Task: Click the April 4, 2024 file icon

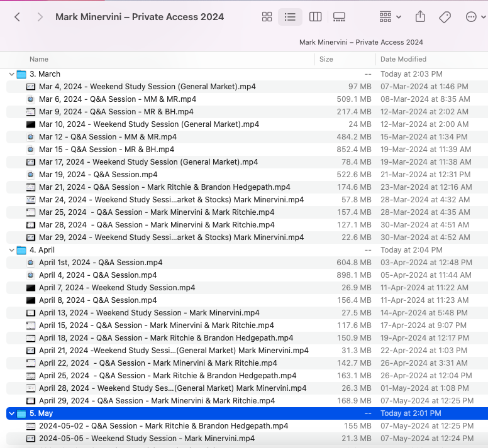Action: pyautogui.click(x=30, y=275)
